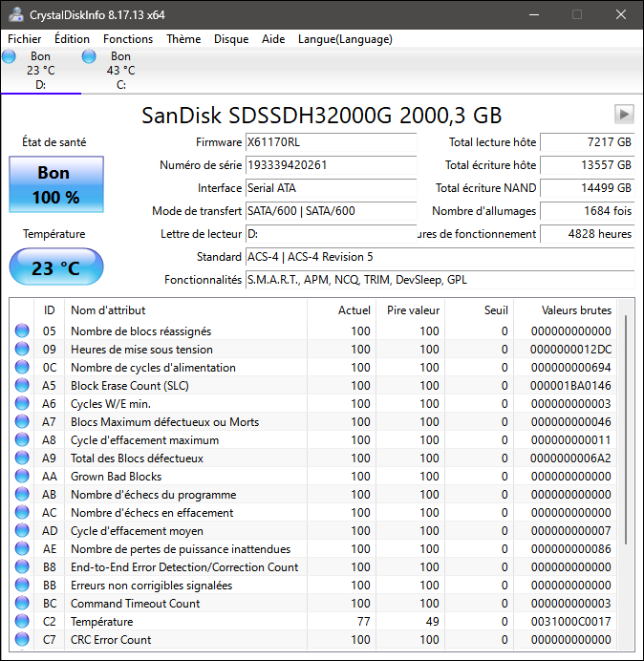
Task: Click the ID column header
Action: [x=49, y=310]
